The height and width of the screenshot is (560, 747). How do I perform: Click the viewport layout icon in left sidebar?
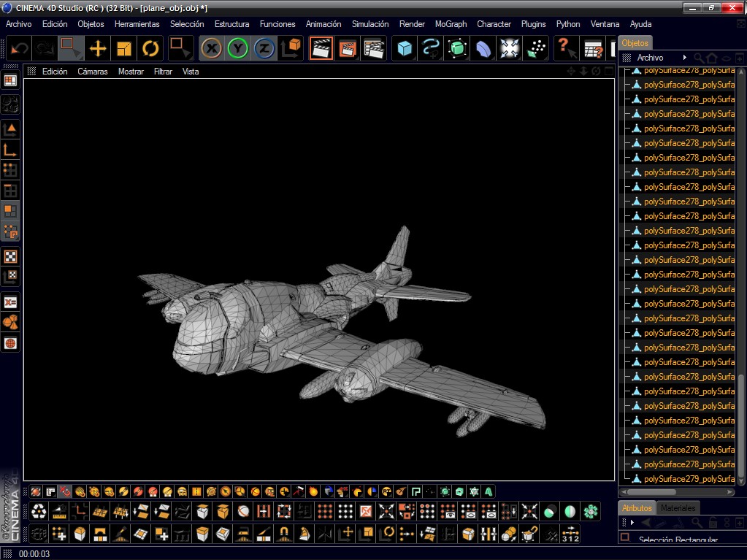pyautogui.click(x=10, y=80)
